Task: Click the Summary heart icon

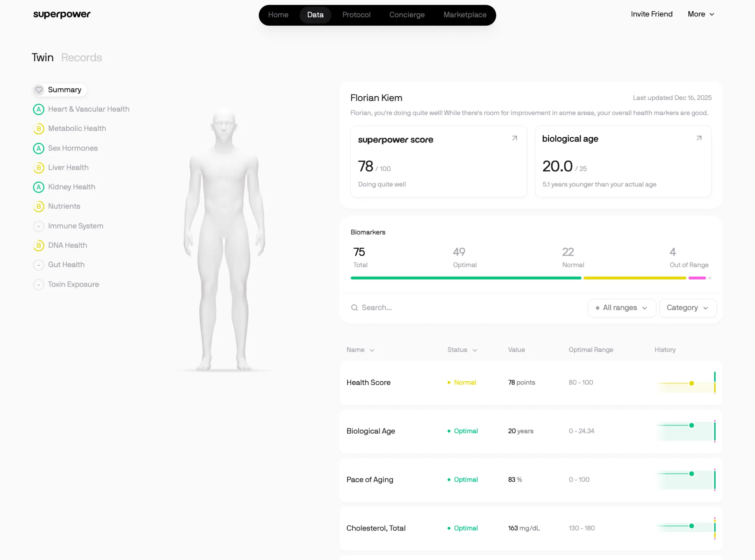Action: tap(39, 90)
